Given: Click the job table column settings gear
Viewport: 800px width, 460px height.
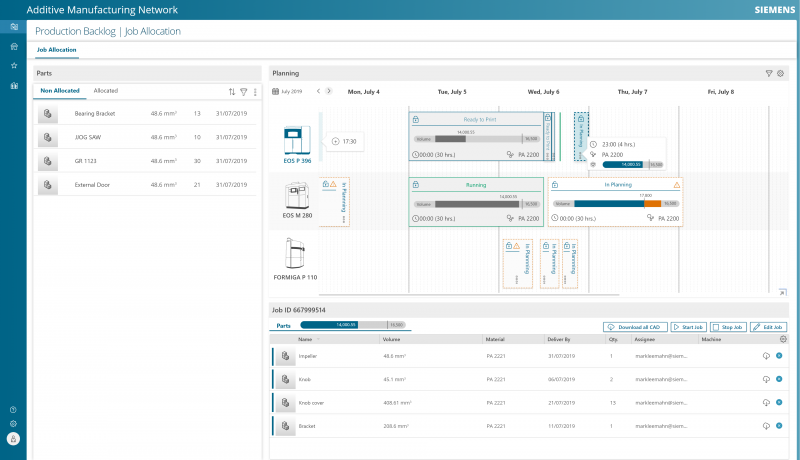Looking at the screenshot, I should pos(783,339).
